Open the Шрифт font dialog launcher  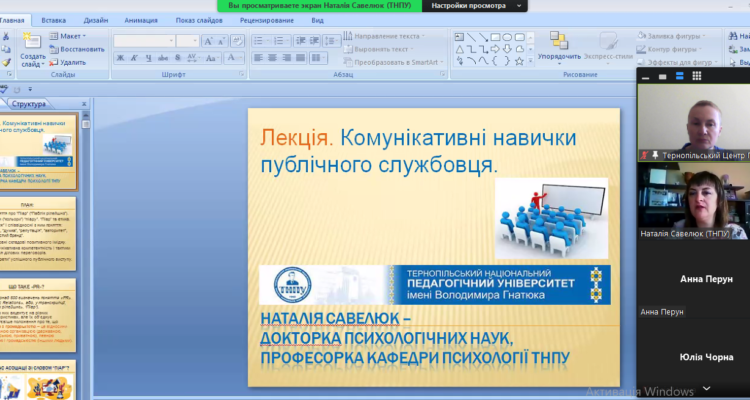coord(242,74)
